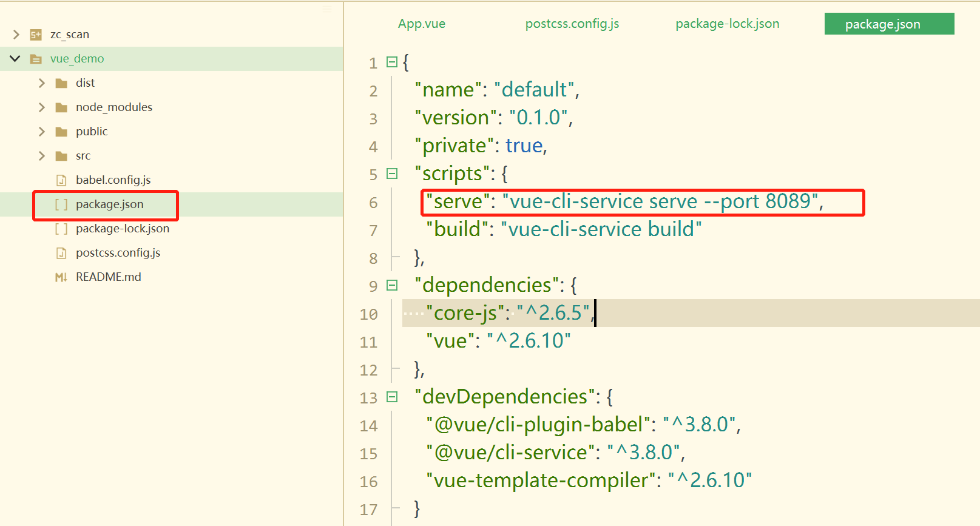Screen dimensions: 980x526
Task: Fold the devDependencies block at line 13
Action: (x=392, y=397)
